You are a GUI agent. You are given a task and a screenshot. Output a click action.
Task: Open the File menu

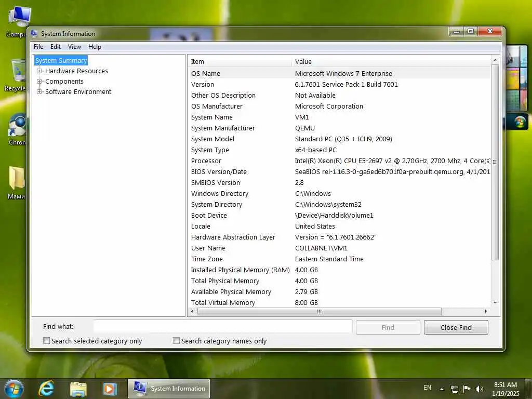38,47
